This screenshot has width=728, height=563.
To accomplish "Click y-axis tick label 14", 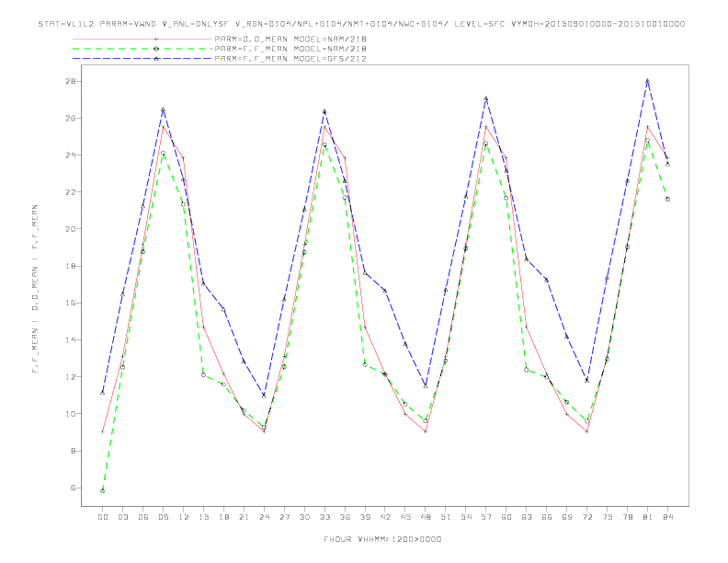I will (71, 340).
